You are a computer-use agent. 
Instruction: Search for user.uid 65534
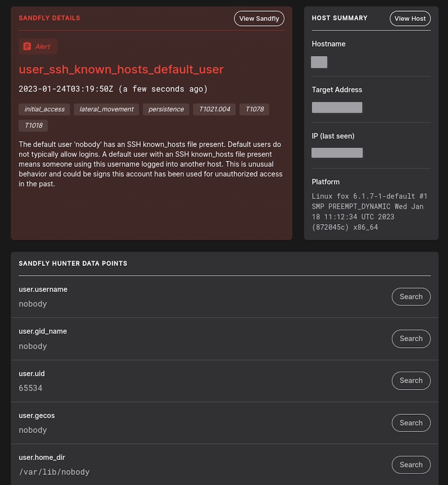411,380
